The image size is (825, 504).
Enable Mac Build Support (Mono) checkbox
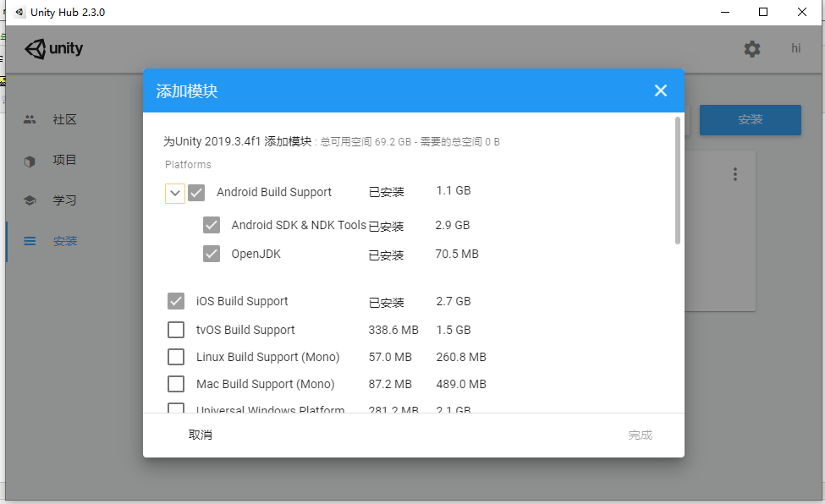click(x=176, y=384)
